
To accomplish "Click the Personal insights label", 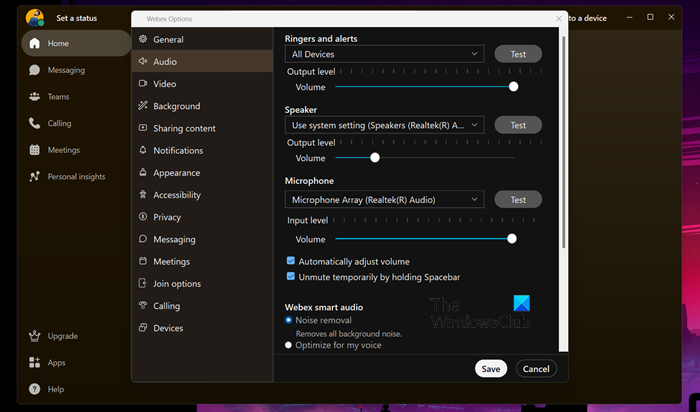I will [x=76, y=177].
